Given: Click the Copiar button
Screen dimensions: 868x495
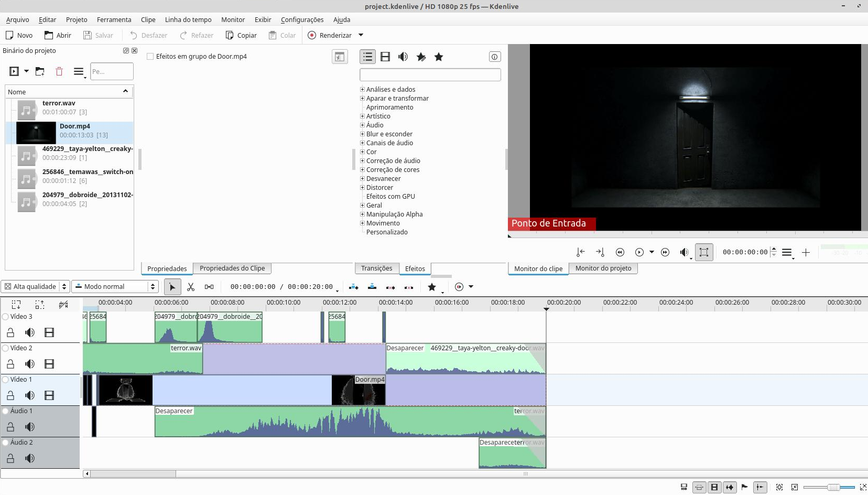Looking at the screenshot, I should pos(241,35).
